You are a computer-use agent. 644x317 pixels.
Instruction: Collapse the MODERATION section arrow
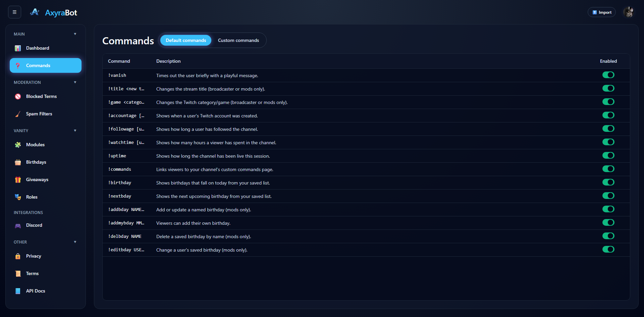click(x=75, y=82)
